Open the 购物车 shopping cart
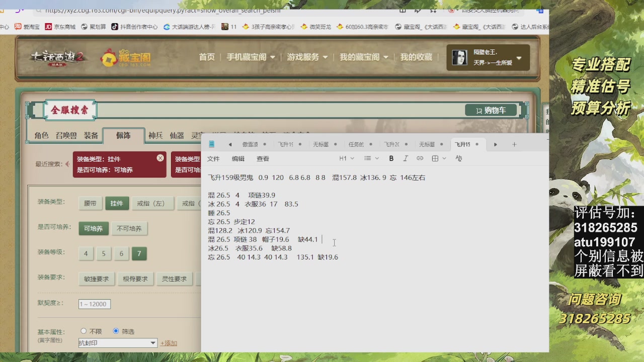 click(491, 111)
